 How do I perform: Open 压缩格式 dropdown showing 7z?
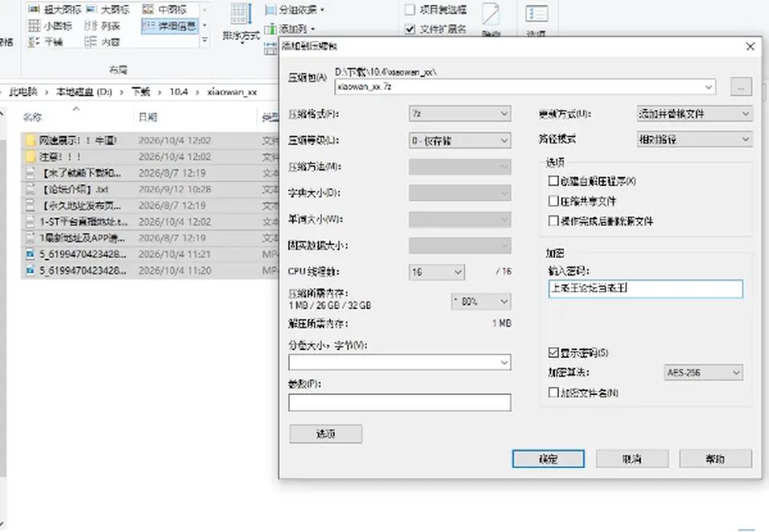tap(460, 114)
